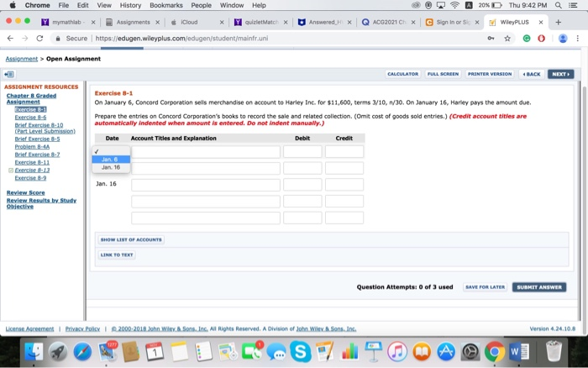Image resolution: width=588 pixels, height=368 pixels.
Task: Open Spotlight search in menu bar
Action: click(x=559, y=5)
